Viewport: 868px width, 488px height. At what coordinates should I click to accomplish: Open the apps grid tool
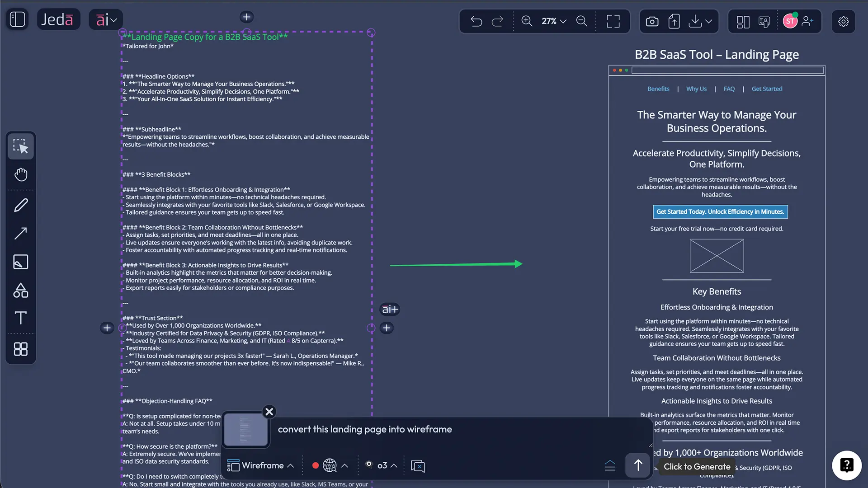coord(21,349)
